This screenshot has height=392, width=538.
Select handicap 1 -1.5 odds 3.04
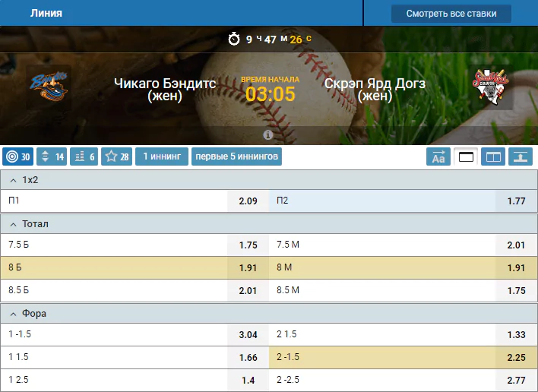coord(134,335)
